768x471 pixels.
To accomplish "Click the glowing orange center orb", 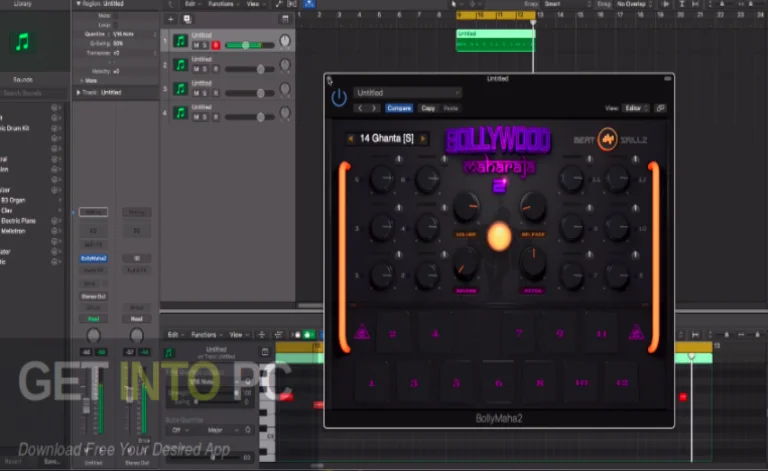I will (499, 236).
